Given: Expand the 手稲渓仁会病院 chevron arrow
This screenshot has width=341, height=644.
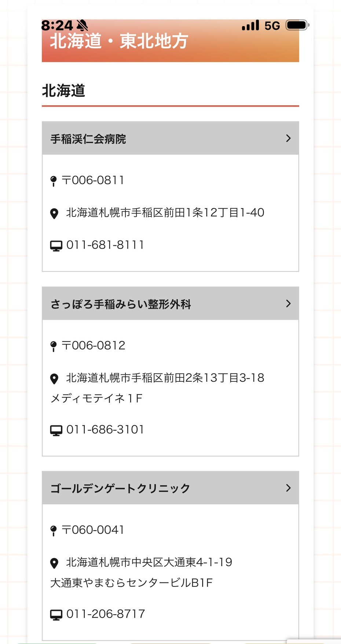Looking at the screenshot, I should point(288,138).
